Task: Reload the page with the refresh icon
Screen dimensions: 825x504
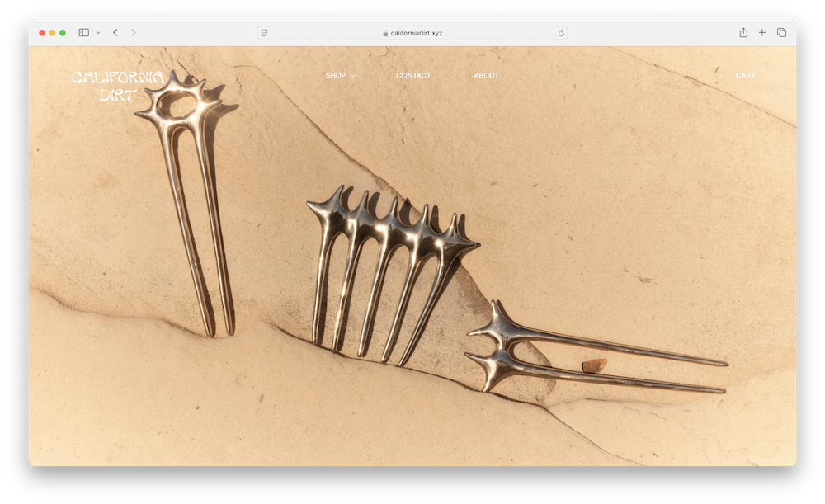Action: [561, 33]
